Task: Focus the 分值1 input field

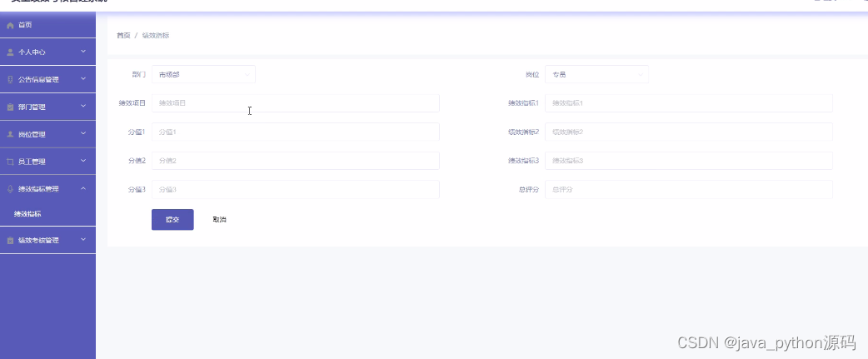Action: click(x=296, y=132)
